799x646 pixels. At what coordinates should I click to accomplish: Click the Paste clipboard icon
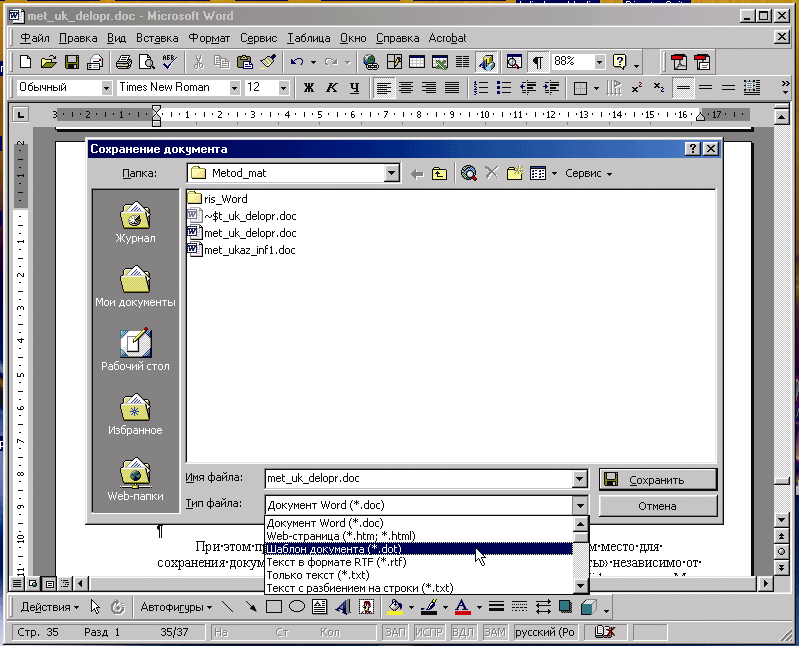coord(245,62)
